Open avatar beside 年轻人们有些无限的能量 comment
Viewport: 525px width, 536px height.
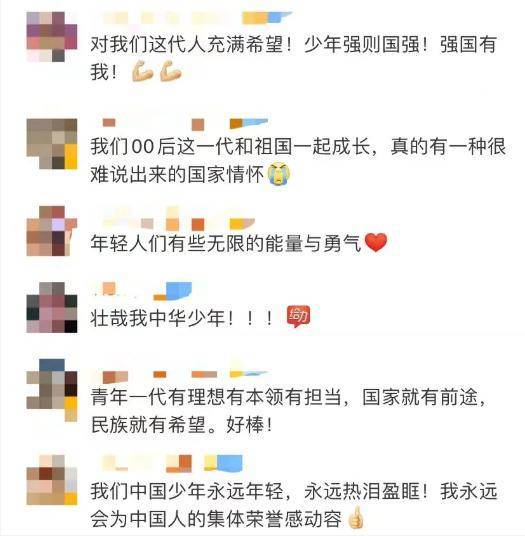point(52,231)
